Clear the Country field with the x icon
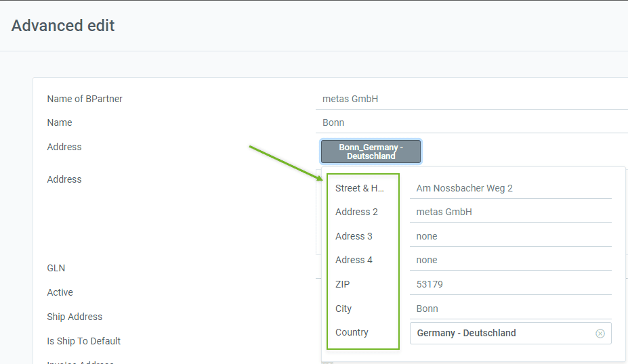This screenshot has width=628, height=364. [600, 333]
